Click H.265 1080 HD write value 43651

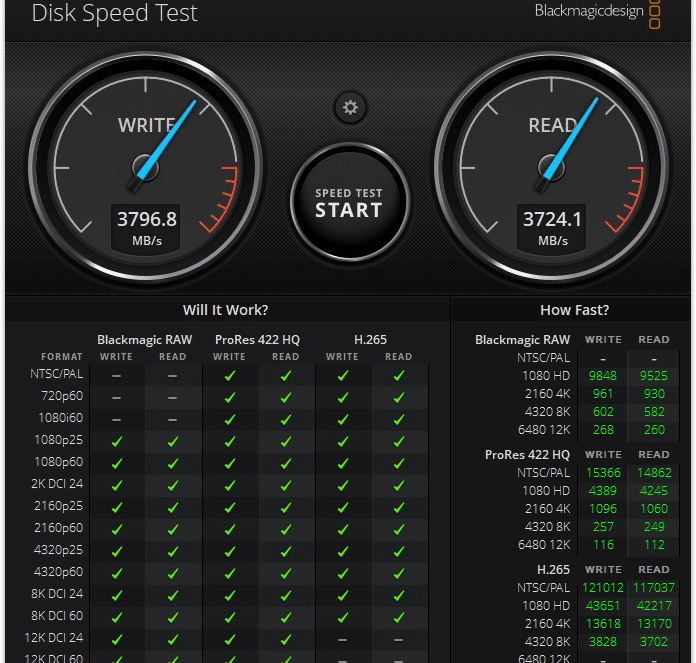[x=603, y=606]
